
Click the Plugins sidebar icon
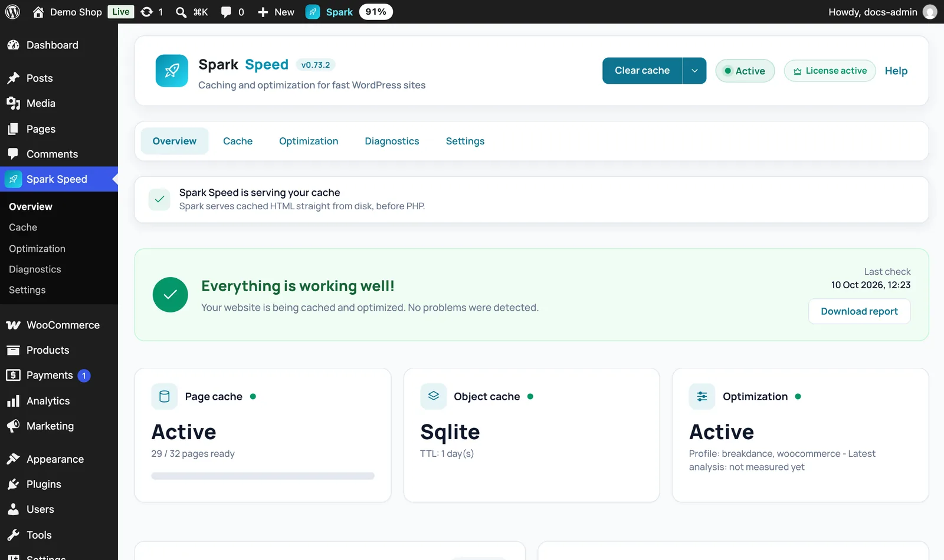pyautogui.click(x=13, y=484)
